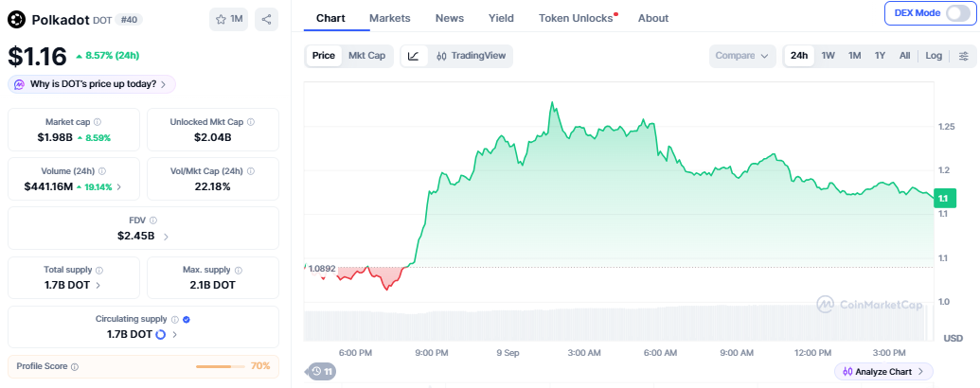Select Price chart view

[323, 56]
